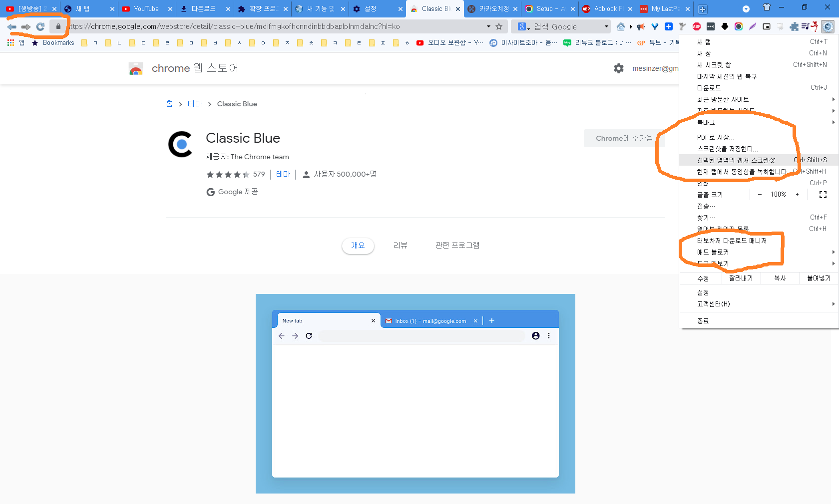This screenshot has height=504, width=839.
Task: Select 새 창 from the menu
Action: pos(759,53)
